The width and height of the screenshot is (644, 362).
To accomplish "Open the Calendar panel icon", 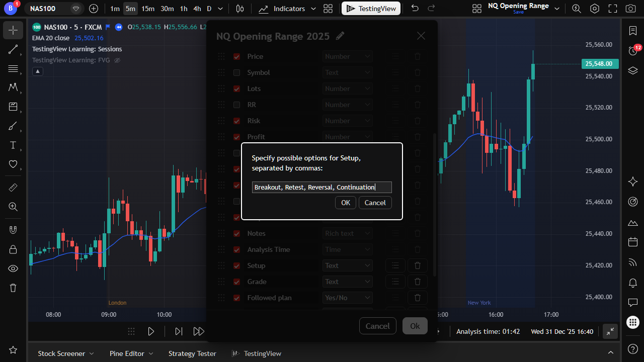I will (633, 242).
